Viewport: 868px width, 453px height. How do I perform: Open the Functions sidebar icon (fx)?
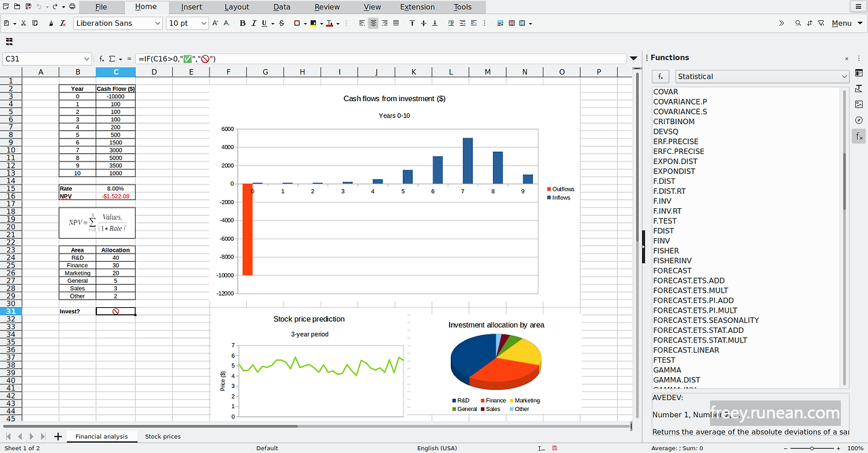pyautogui.click(x=859, y=136)
